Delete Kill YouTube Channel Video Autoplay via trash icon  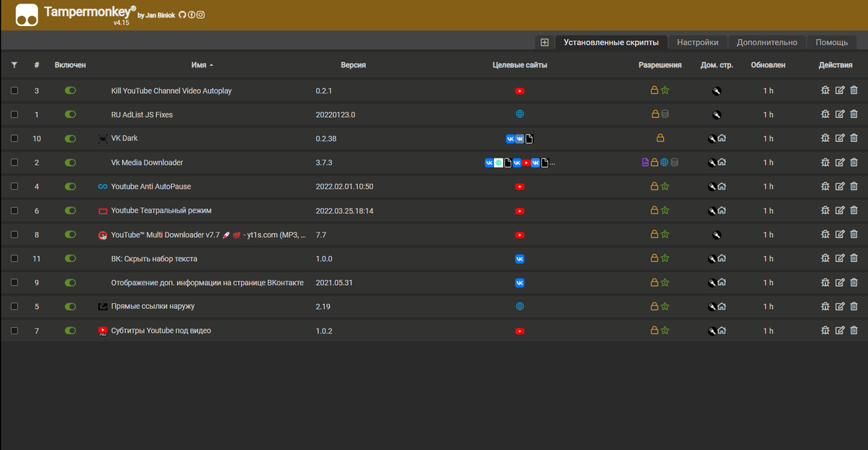854,90
